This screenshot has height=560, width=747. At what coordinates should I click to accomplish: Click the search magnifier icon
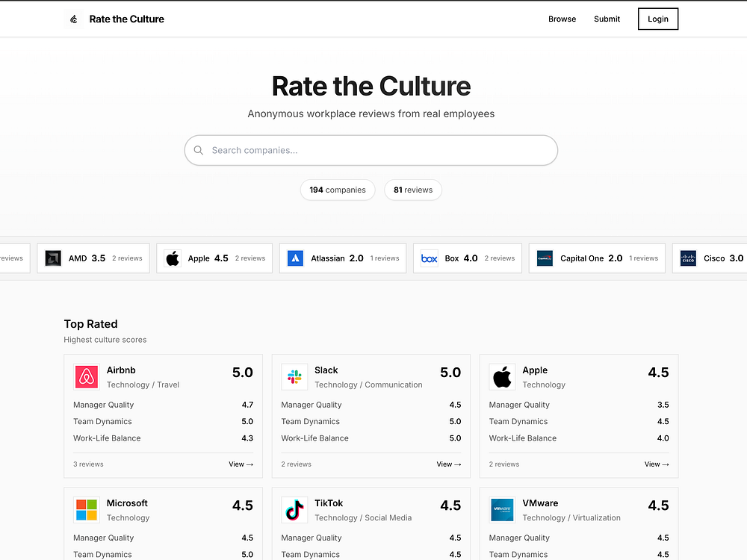click(199, 151)
